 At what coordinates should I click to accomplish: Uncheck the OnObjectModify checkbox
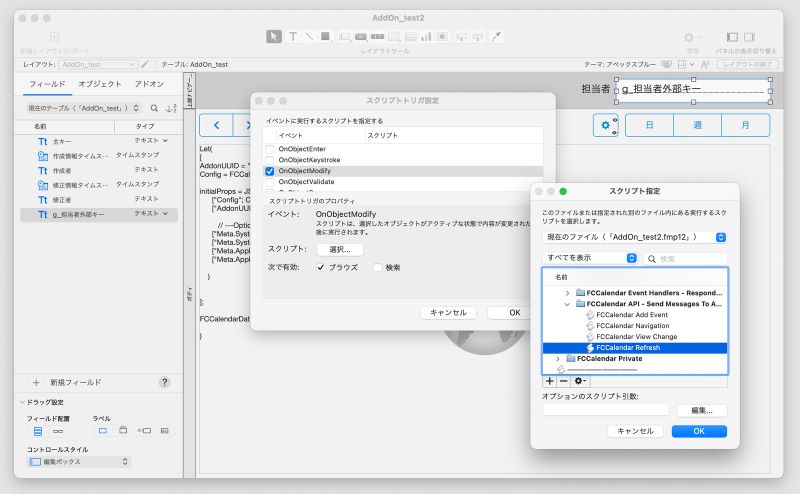270,171
